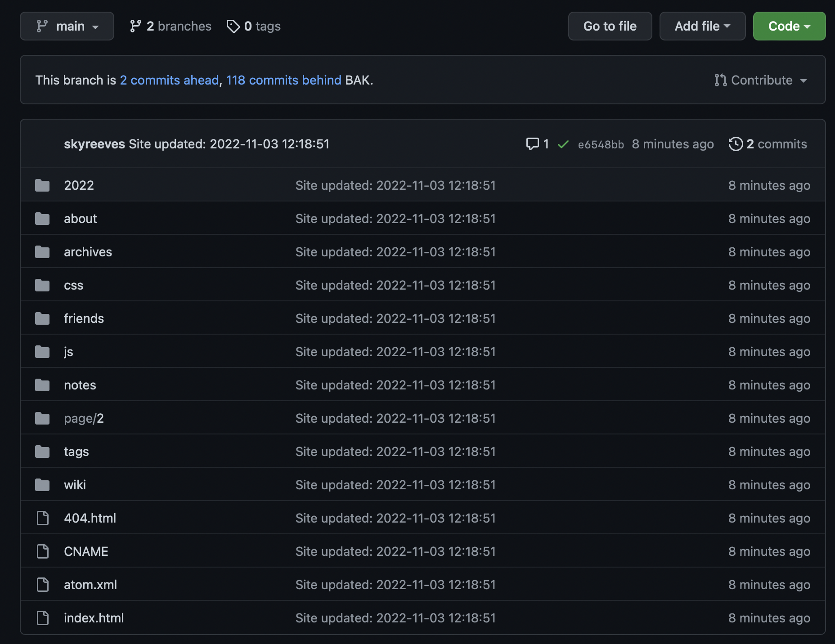Open commit hash e6548bb
The height and width of the screenshot is (644, 835).
click(x=601, y=144)
